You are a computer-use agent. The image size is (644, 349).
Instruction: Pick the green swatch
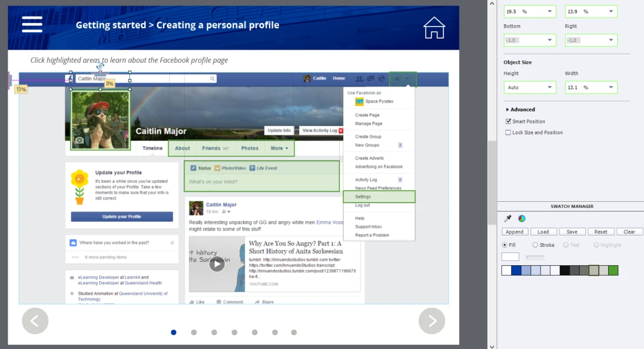pyautogui.click(x=613, y=271)
